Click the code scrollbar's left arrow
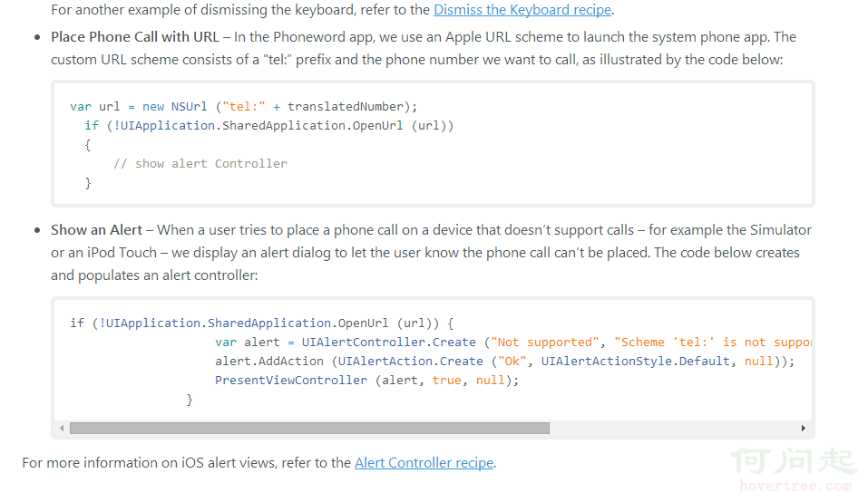 point(62,428)
